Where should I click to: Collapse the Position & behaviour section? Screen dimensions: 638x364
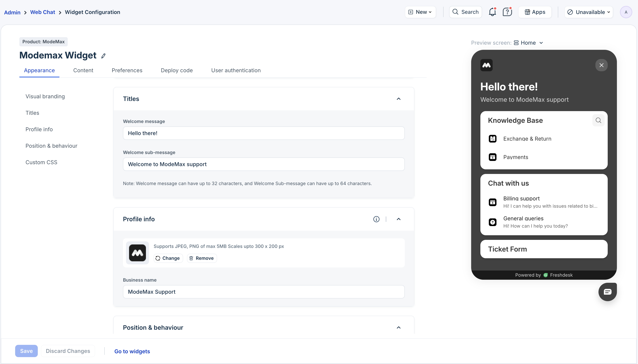(398, 327)
